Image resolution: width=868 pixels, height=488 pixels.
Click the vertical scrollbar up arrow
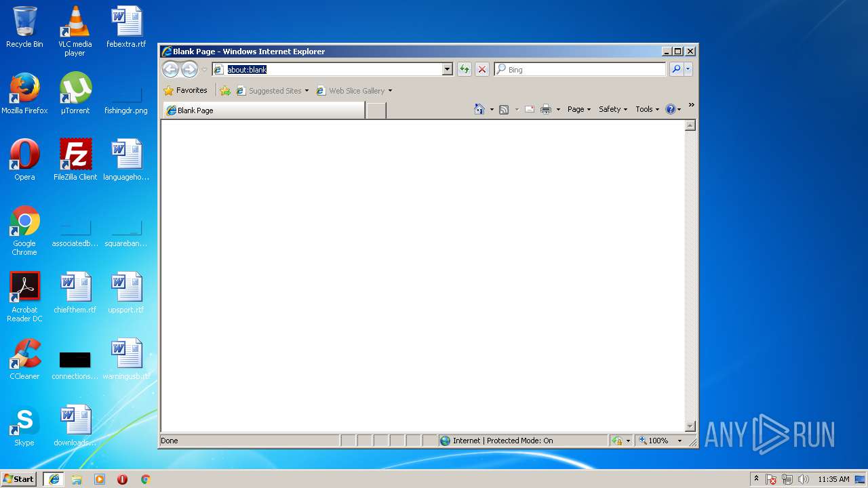[690, 125]
